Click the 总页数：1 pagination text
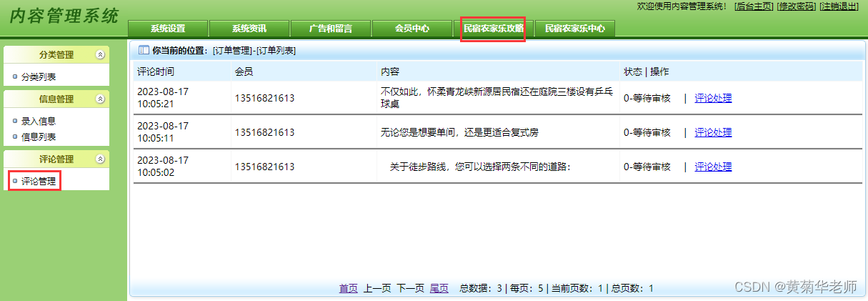868x301 pixels. 632,289
